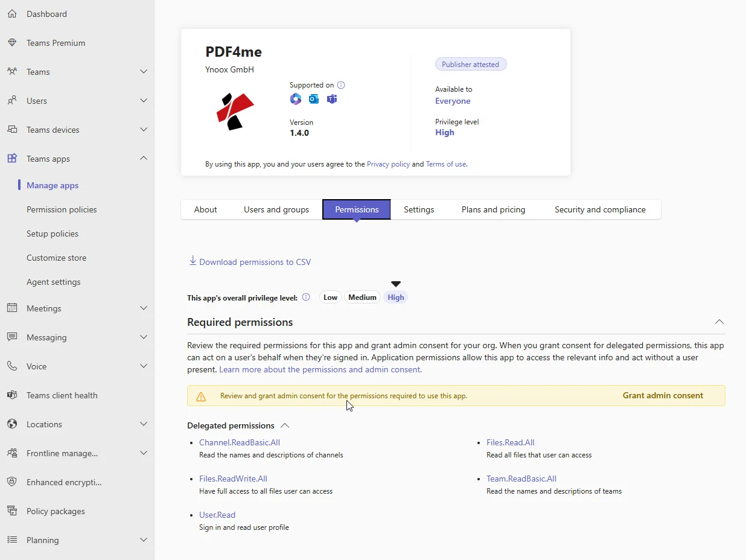Image resolution: width=746 pixels, height=560 pixels.
Task: Collapse the Delegated permissions list
Action: pos(285,425)
